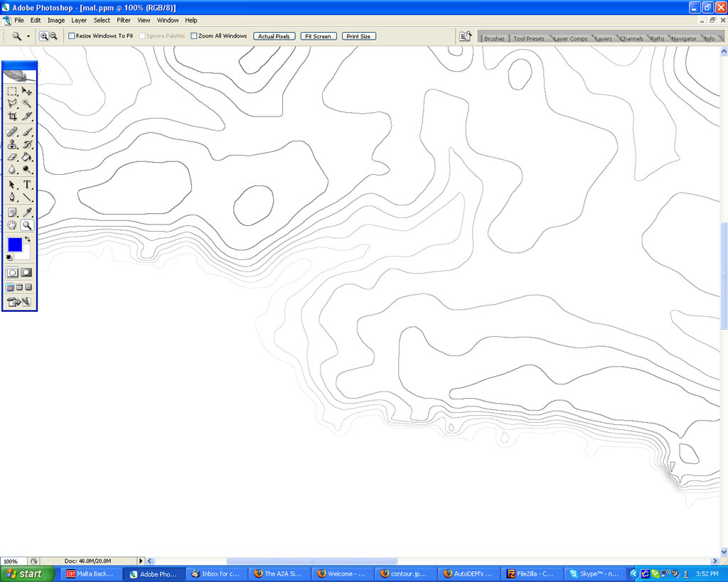The image size is (728, 582).
Task: Select Full Screen Mode
Action: tap(28, 287)
